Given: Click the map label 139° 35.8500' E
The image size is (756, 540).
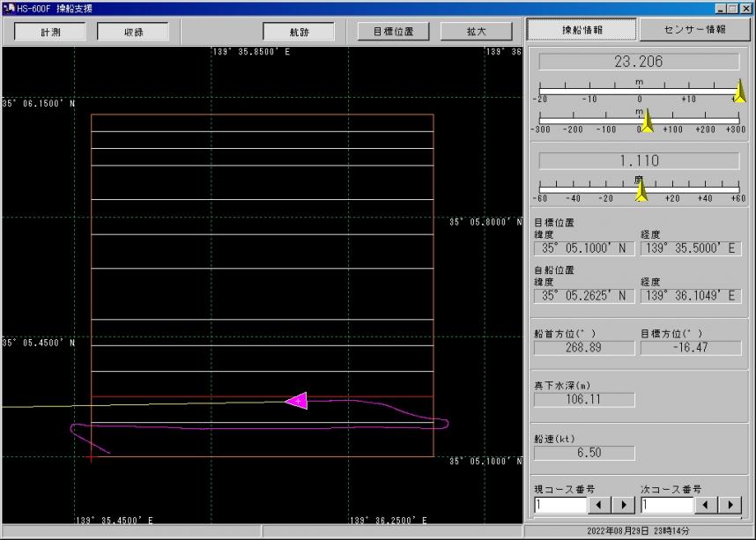Looking at the screenshot, I should coord(251,52).
